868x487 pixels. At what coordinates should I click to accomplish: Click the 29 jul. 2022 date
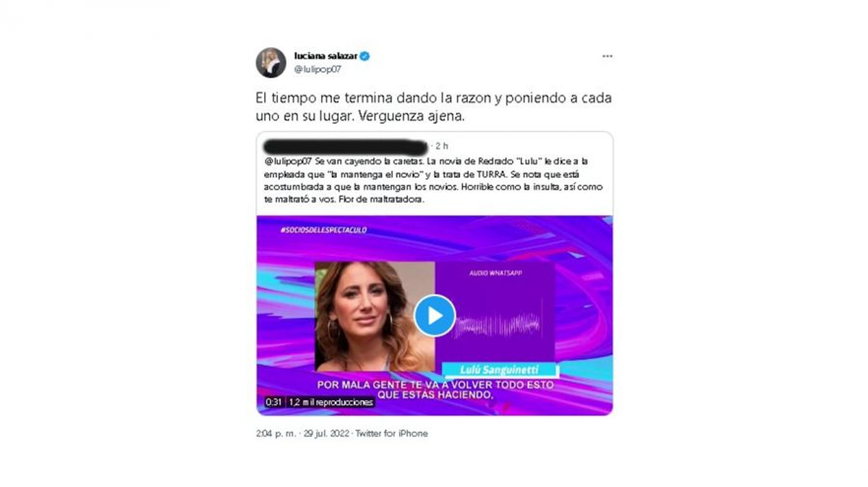[x=327, y=433]
